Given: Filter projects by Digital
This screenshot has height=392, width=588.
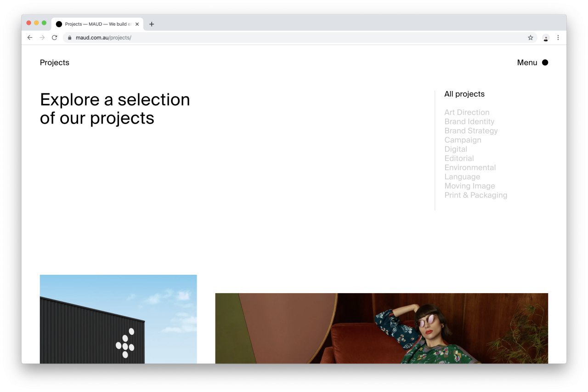Looking at the screenshot, I should click(456, 149).
